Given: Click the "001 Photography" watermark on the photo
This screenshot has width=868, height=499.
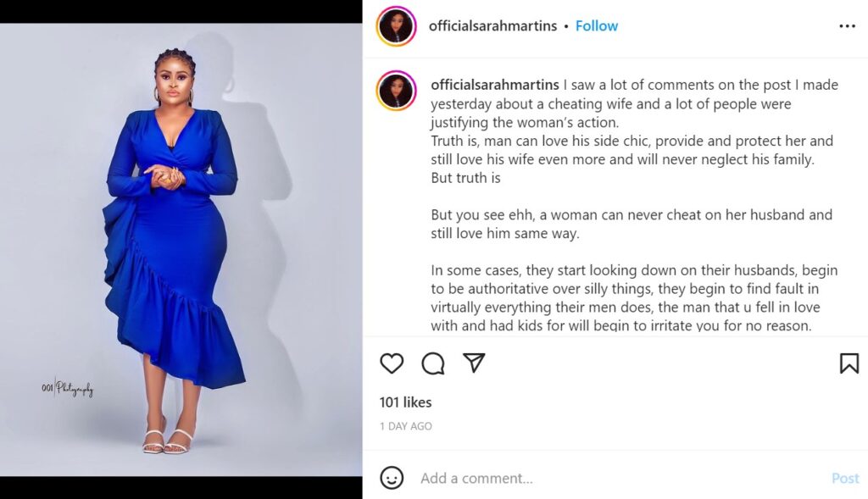Looking at the screenshot, I should click(x=67, y=389).
